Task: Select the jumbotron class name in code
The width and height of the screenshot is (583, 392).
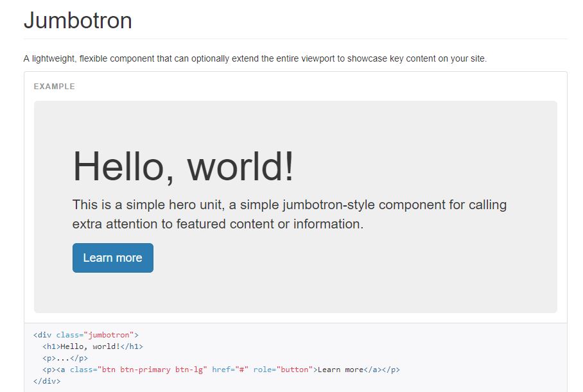Action: point(110,334)
